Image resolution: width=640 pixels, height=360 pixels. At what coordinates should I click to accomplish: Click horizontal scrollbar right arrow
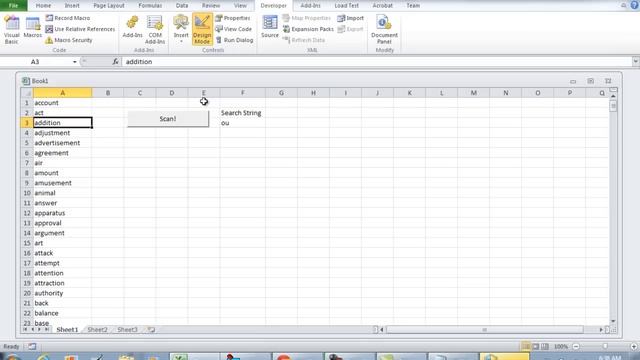(x=601, y=329)
